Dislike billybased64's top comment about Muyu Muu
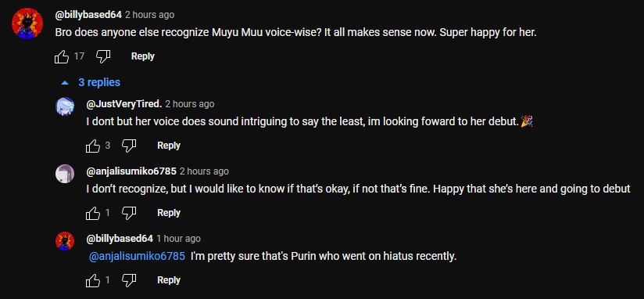 [x=102, y=56]
